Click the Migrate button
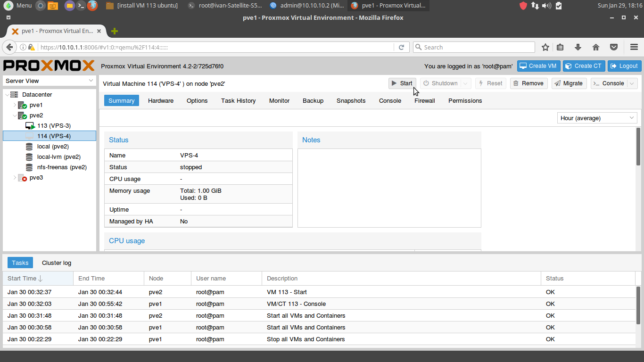The width and height of the screenshot is (644, 362). click(569, 83)
